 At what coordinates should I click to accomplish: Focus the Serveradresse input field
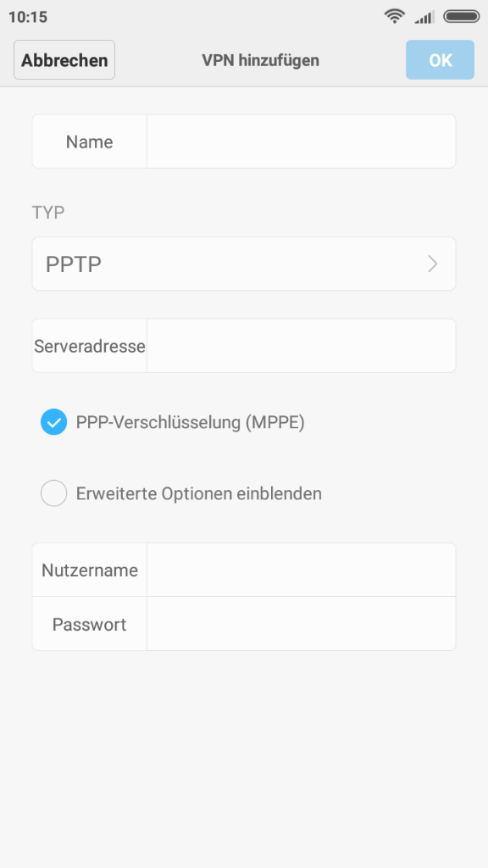coord(301,346)
